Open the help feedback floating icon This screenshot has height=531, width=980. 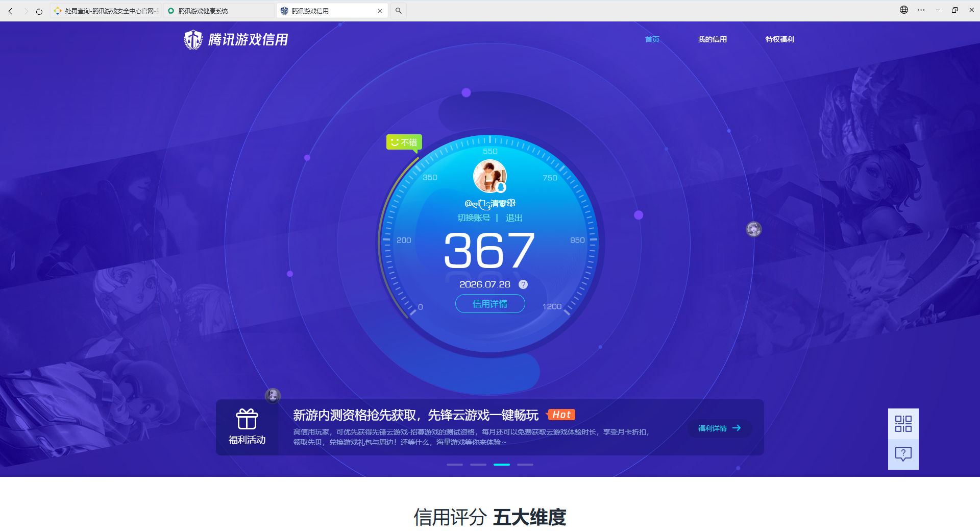coord(903,454)
